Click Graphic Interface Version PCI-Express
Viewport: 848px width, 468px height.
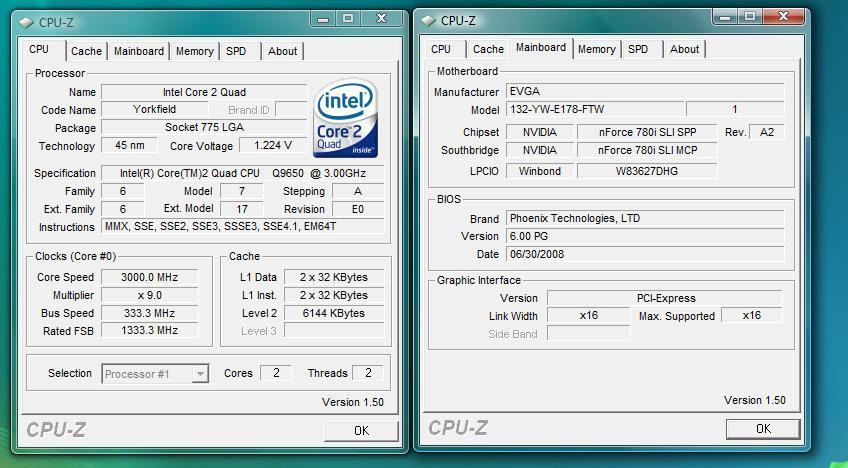click(x=665, y=298)
